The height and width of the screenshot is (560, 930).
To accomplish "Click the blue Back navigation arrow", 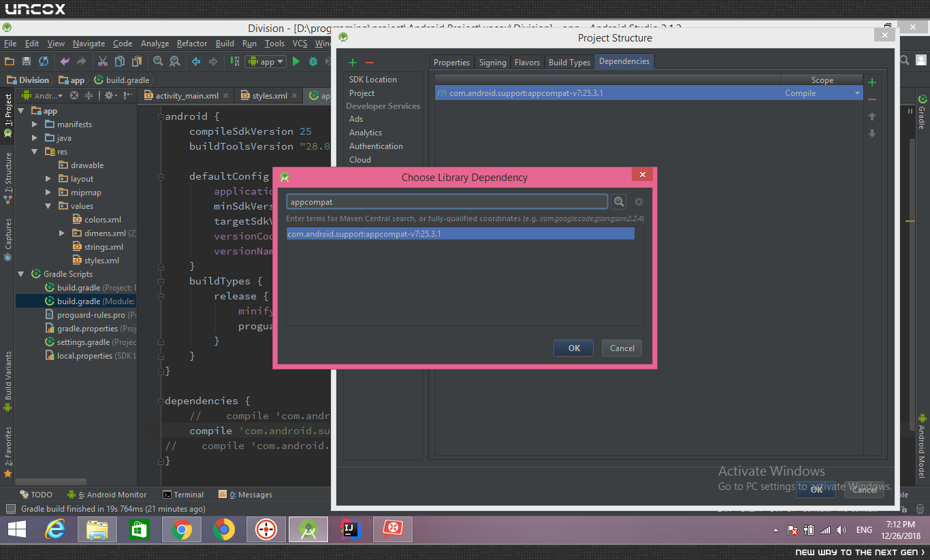I will tap(196, 61).
